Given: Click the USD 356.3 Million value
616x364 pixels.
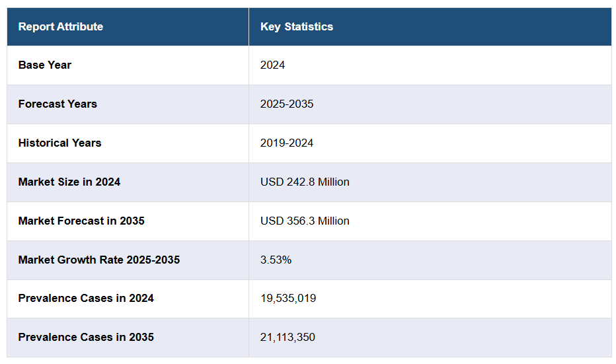Looking at the screenshot, I should [x=305, y=221].
